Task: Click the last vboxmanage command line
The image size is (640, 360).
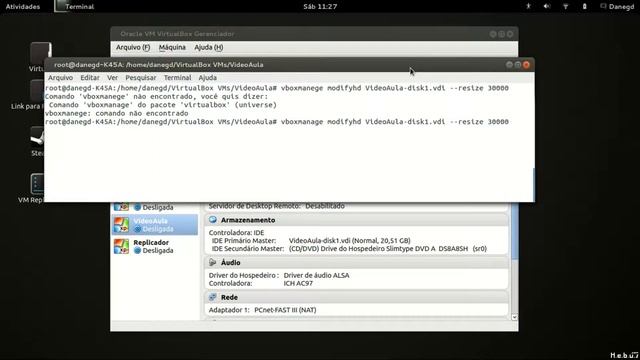Action: [x=277, y=122]
